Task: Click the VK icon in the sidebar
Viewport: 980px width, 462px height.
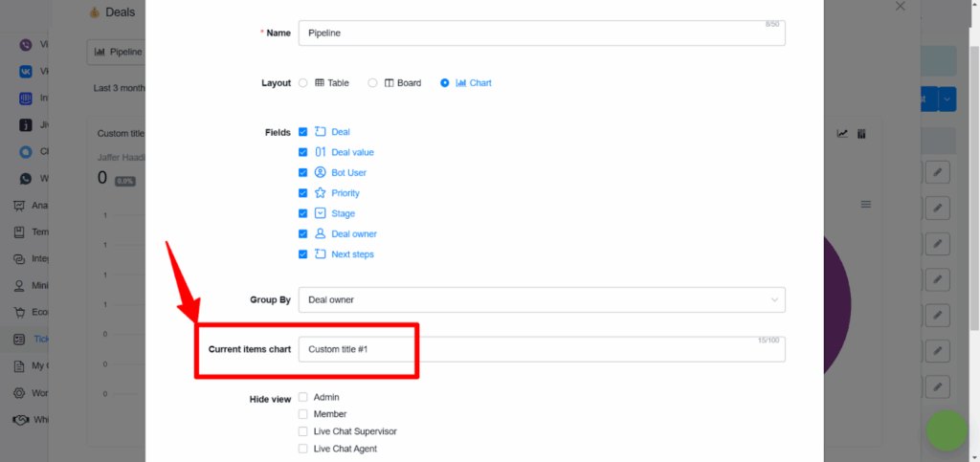Action: click(x=26, y=72)
